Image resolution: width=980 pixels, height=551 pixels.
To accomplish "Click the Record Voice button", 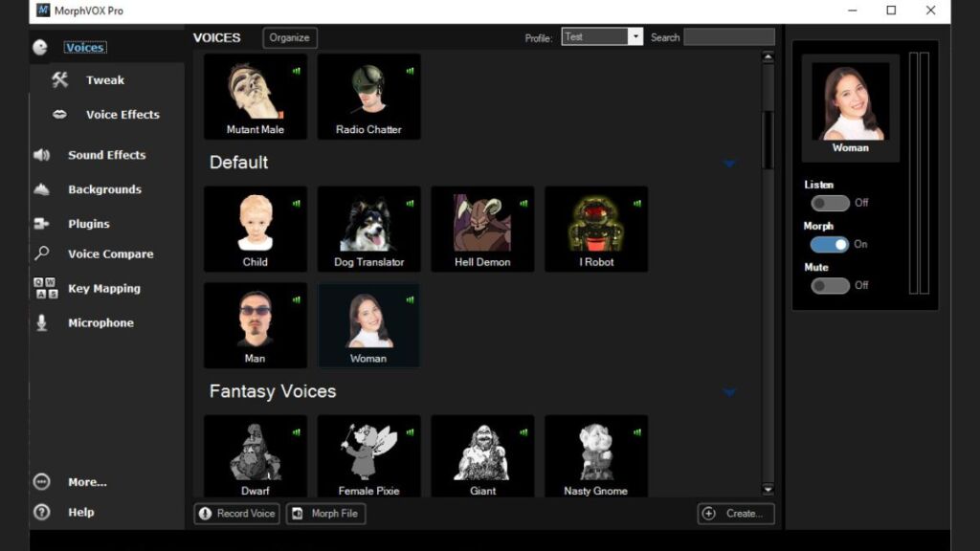I will click(x=236, y=513).
